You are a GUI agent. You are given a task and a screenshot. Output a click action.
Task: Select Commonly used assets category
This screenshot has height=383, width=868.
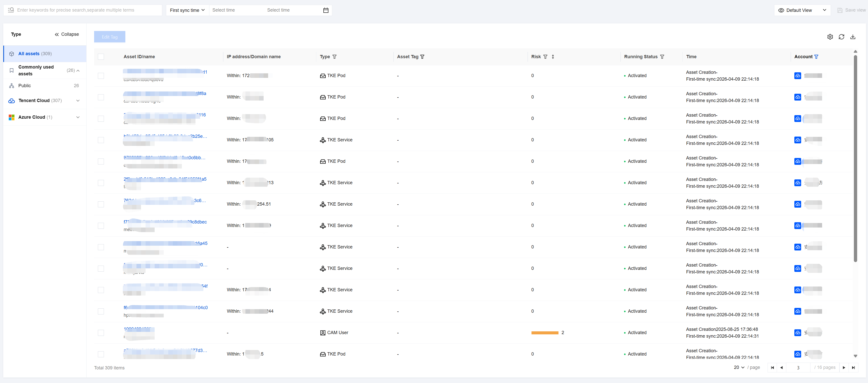(x=45, y=71)
